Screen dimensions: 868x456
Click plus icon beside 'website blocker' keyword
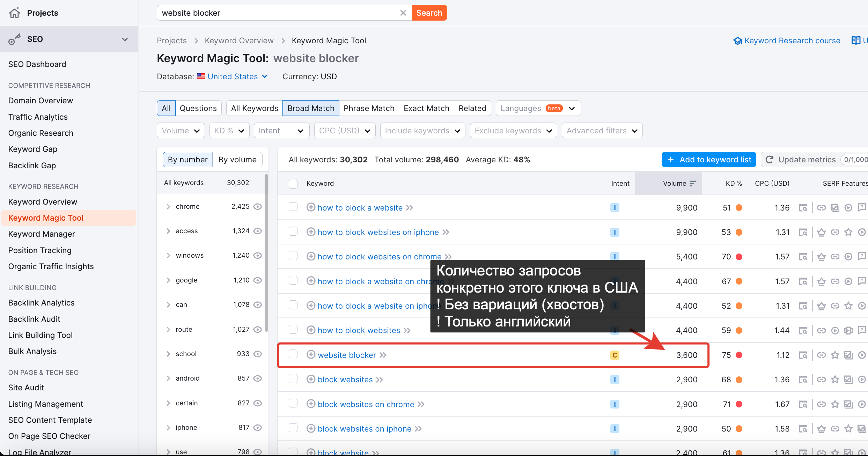[311, 355]
